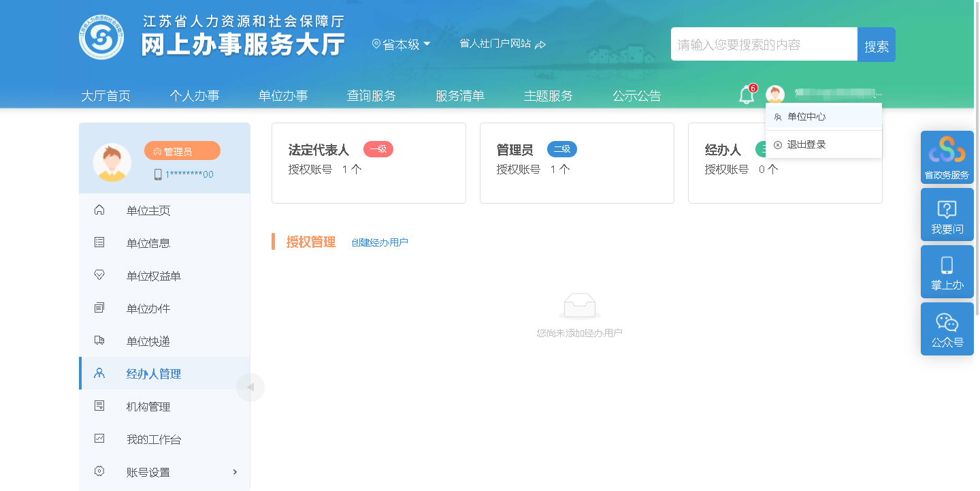Image resolution: width=980 pixels, height=491 pixels.
Task: Select 单位信息 in sidebar
Action: point(148,243)
